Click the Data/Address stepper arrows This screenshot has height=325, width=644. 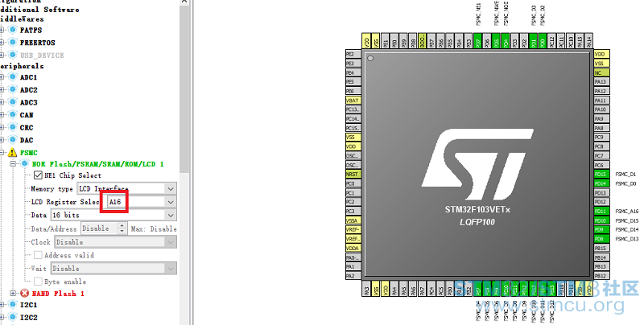coord(122,228)
